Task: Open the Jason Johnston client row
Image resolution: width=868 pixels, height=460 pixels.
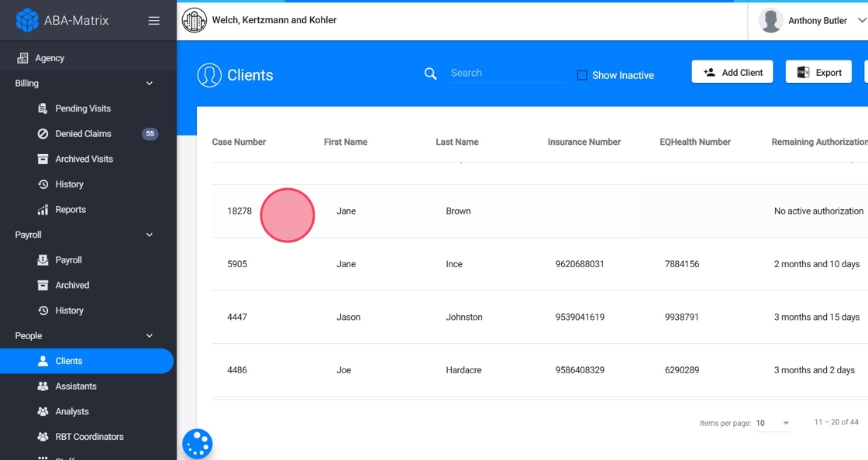Action: tap(539, 318)
